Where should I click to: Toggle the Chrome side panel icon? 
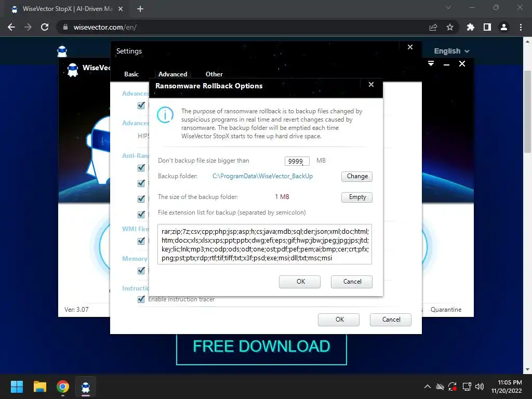[x=487, y=27]
